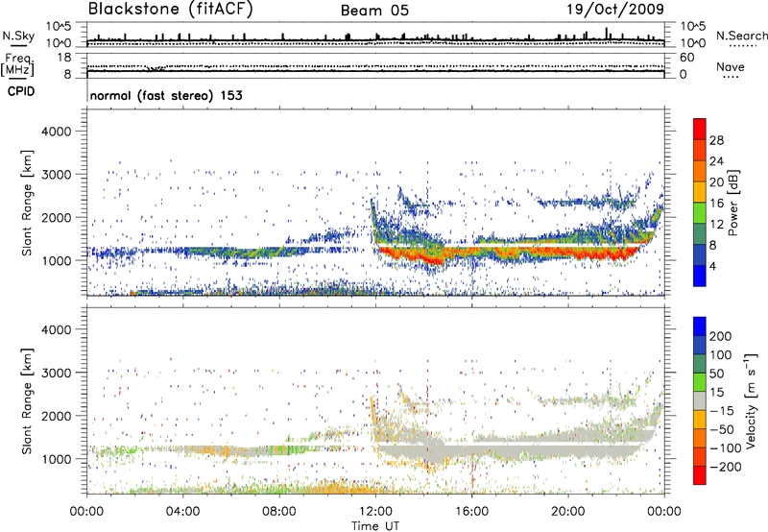Image resolution: width=768 pixels, height=532 pixels.
Task: Click the "Freq. [MHz]" axis label
Action: point(17,65)
